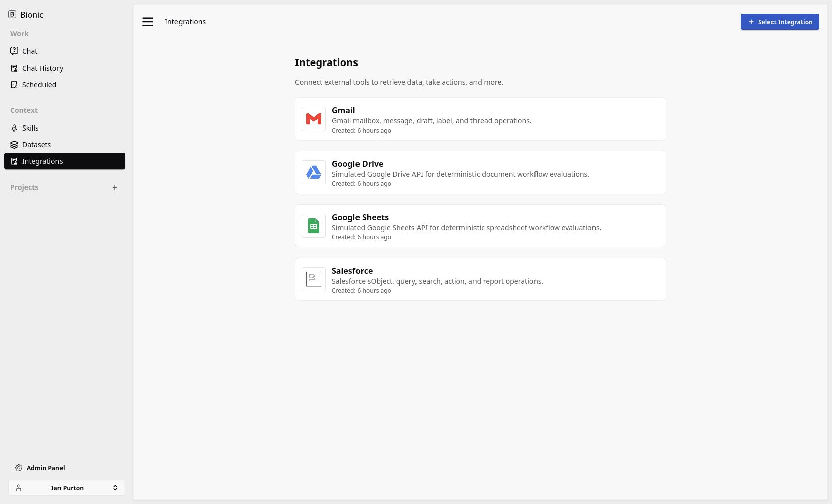This screenshot has width=832, height=504.
Task: Click the Bionic brand title
Action: (x=32, y=15)
